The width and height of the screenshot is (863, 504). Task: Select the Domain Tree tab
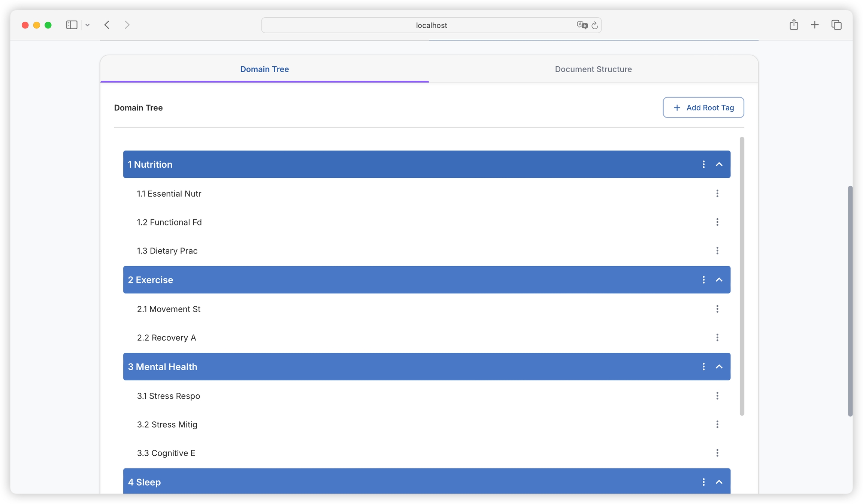click(264, 69)
